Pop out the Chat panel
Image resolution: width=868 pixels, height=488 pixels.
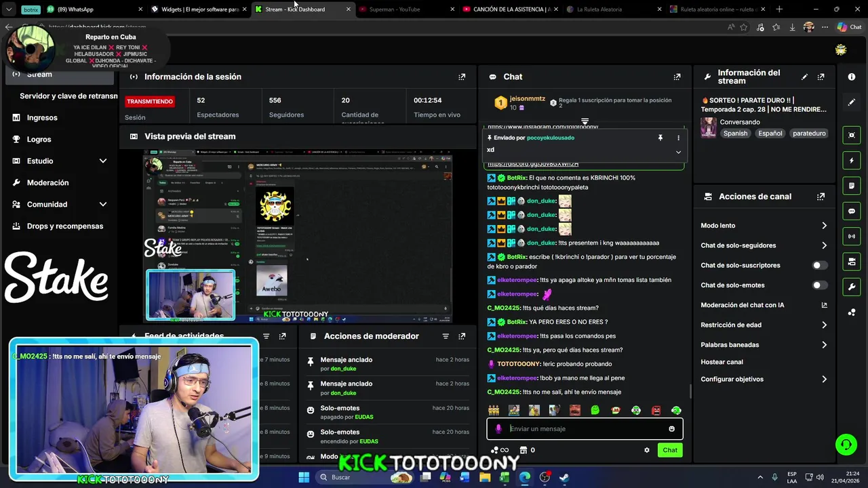click(677, 77)
